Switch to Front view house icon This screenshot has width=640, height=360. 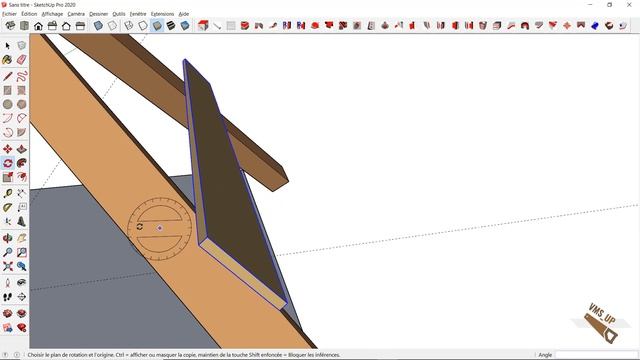(38, 26)
